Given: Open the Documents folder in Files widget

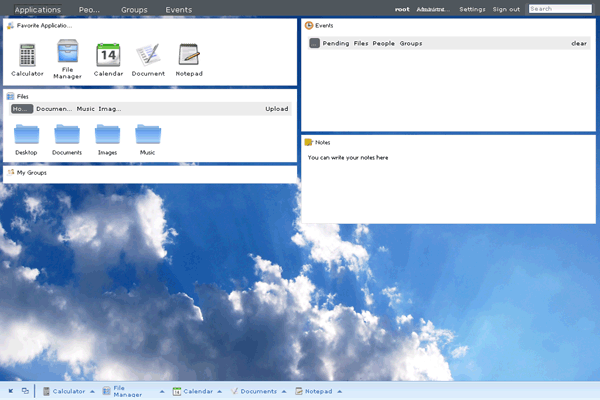Looking at the screenshot, I should coord(67,139).
